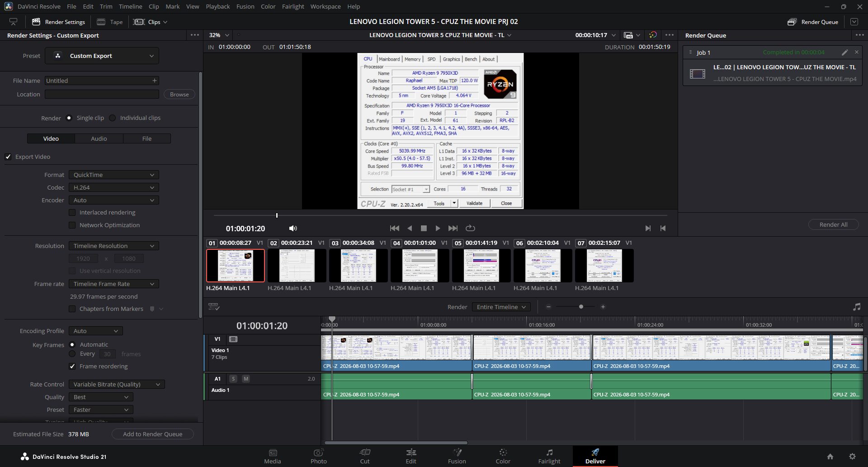
Task: Open the Tape panel
Action: click(110, 22)
